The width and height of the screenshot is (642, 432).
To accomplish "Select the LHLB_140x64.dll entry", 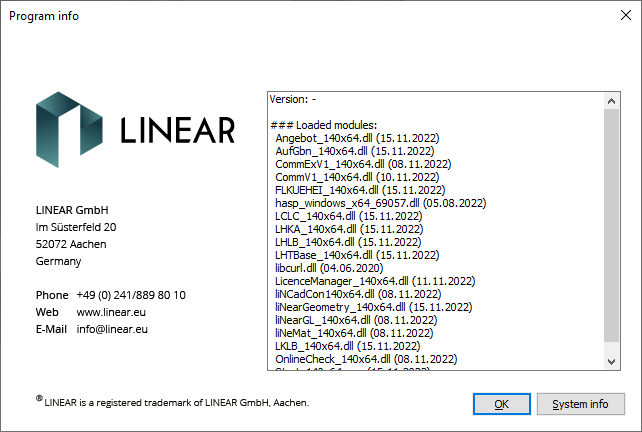I will (348, 242).
